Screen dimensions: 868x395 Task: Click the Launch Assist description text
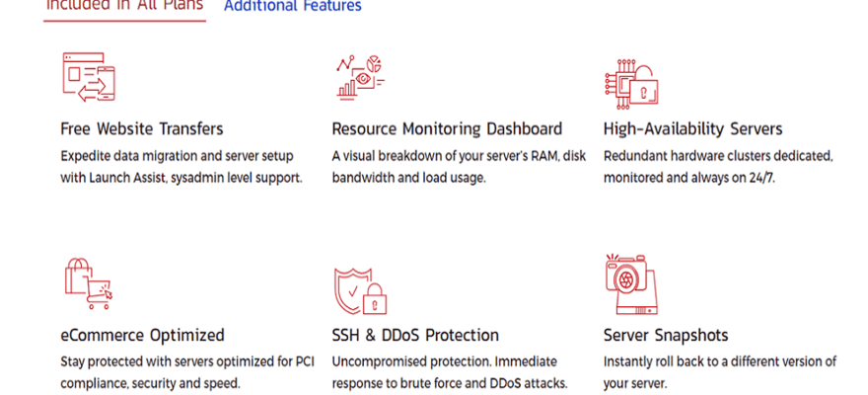click(x=181, y=167)
